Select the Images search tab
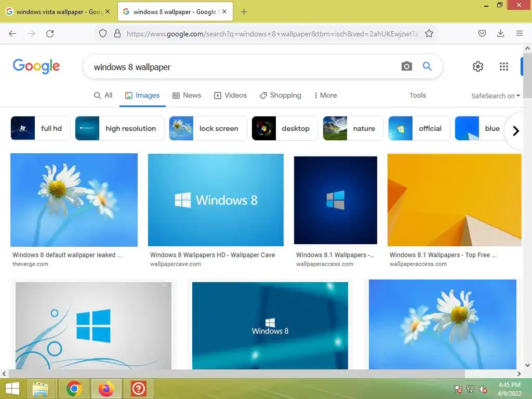 click(x=142, y=96)
